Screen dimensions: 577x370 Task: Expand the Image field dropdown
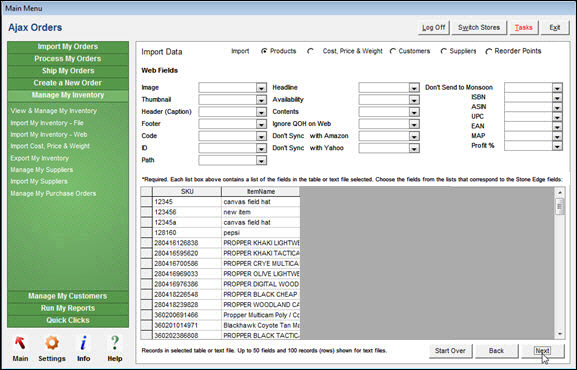[x=261, y=88]
